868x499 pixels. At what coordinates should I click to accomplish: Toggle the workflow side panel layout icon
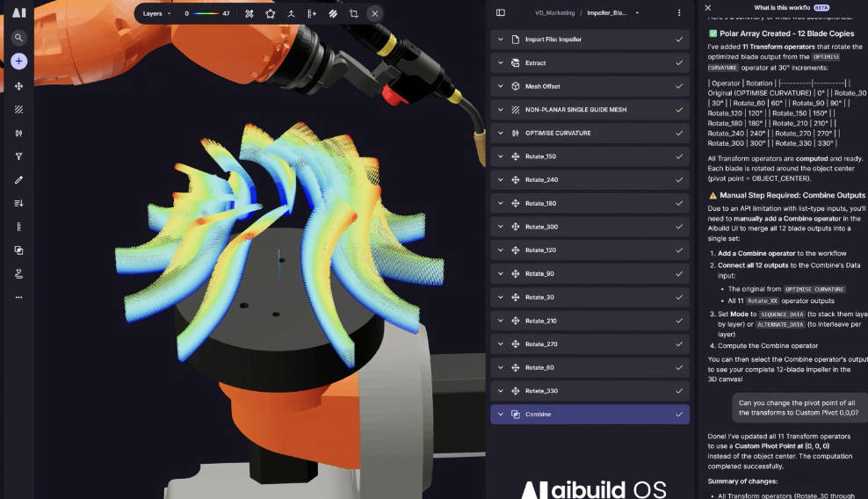click(x=501, y=12)
